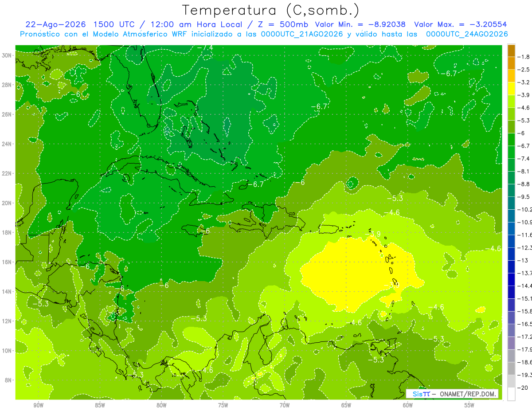Image resolution: width=532 pixels, height=411 pixels.
Task: Click the "-8.8" color bar label
Action: (524, 184)
